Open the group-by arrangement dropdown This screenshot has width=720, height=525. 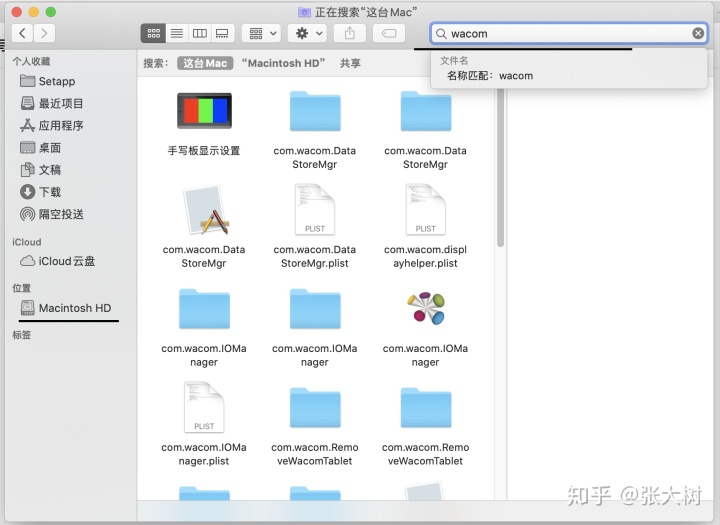[x=262, y=33]
